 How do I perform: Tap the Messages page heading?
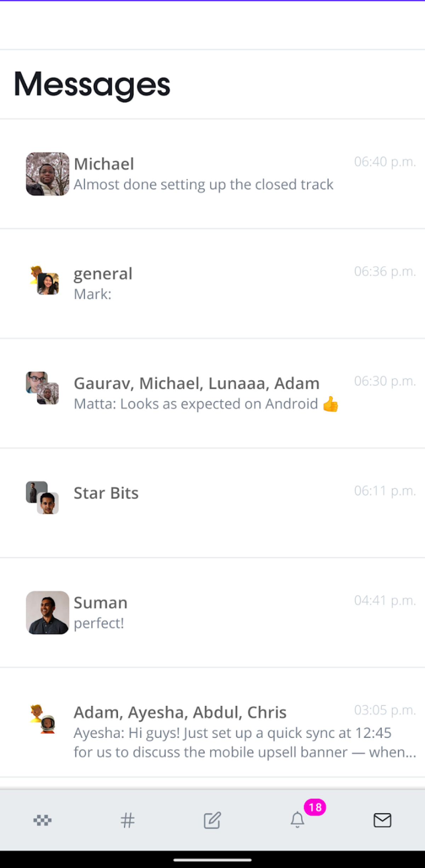coord(92,84)
